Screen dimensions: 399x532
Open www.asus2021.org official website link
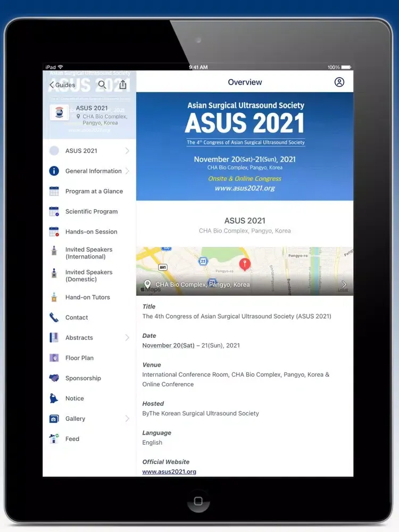(169, 471)
